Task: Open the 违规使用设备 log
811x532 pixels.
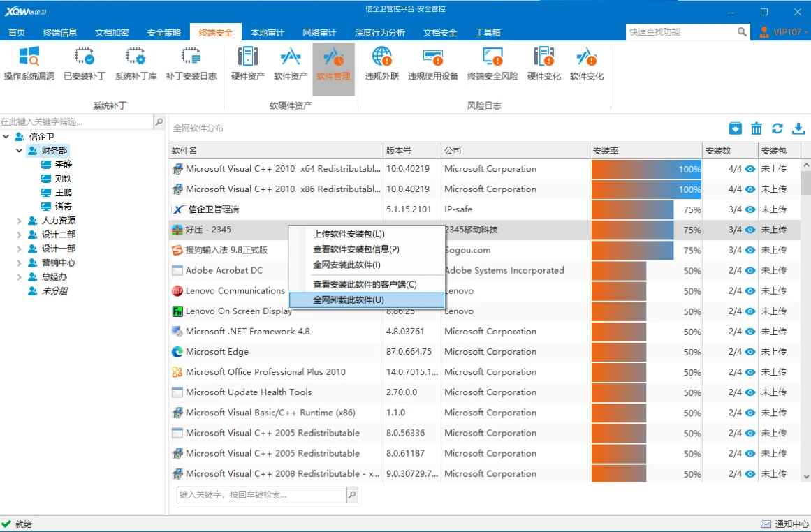Action: tap(433, 63)
